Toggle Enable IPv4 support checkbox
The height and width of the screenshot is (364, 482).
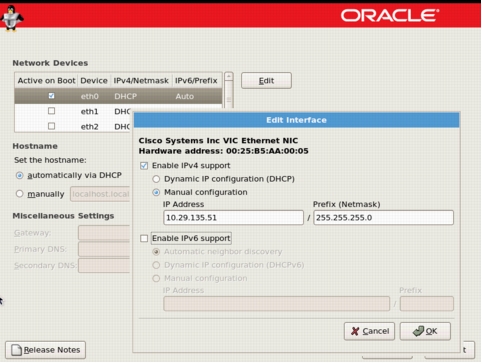click(x=144, y=166)
